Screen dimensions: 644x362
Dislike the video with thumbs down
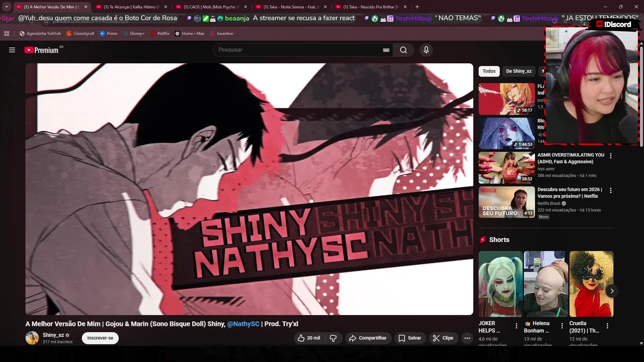(333, 338)
